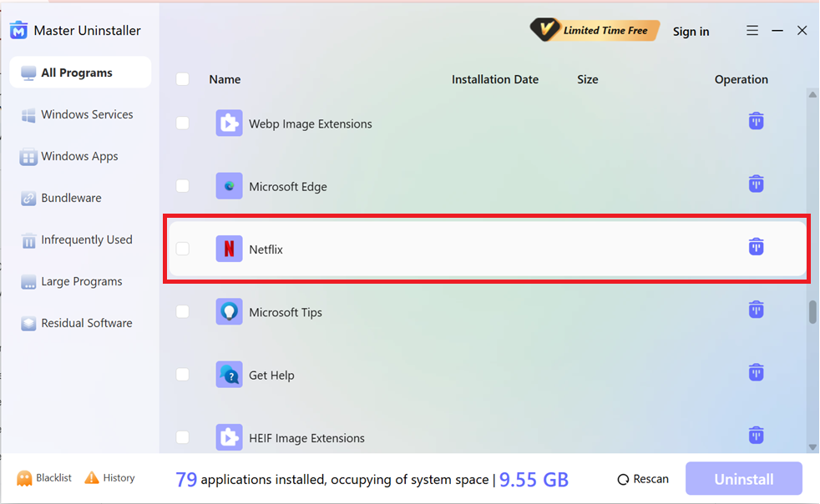Open the Windows Services section

click(87, 114)
